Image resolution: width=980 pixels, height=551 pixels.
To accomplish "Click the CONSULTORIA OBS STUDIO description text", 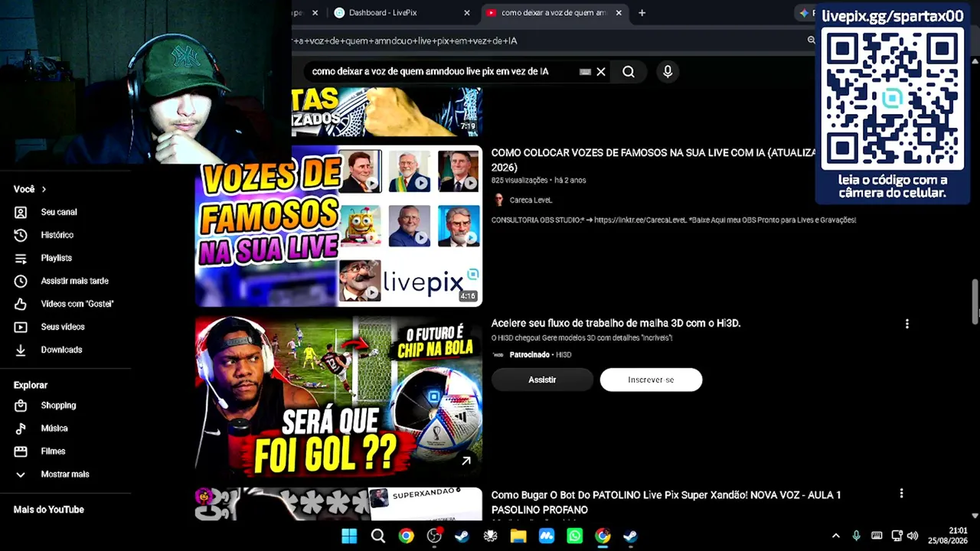I will pyautogui.click(x=674, y=220).
